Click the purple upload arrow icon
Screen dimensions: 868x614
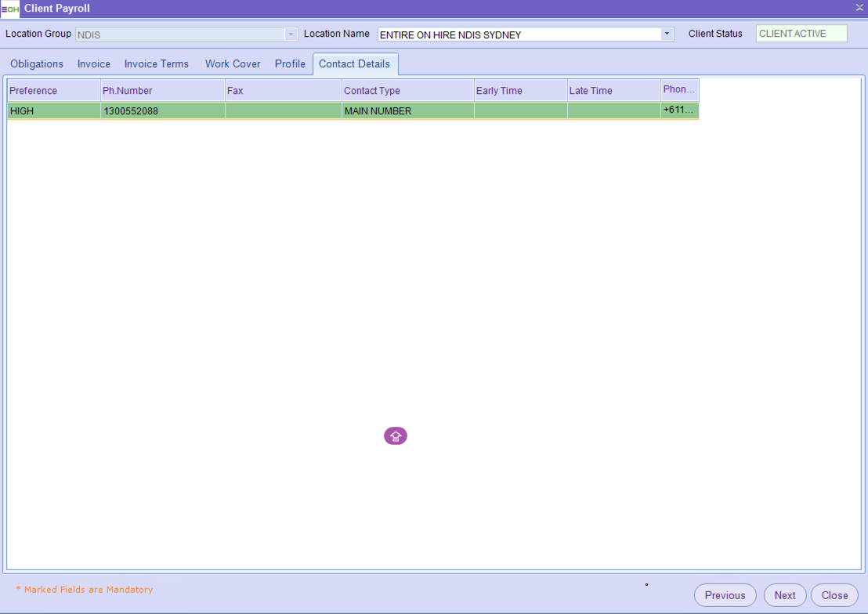pos(396,436)
